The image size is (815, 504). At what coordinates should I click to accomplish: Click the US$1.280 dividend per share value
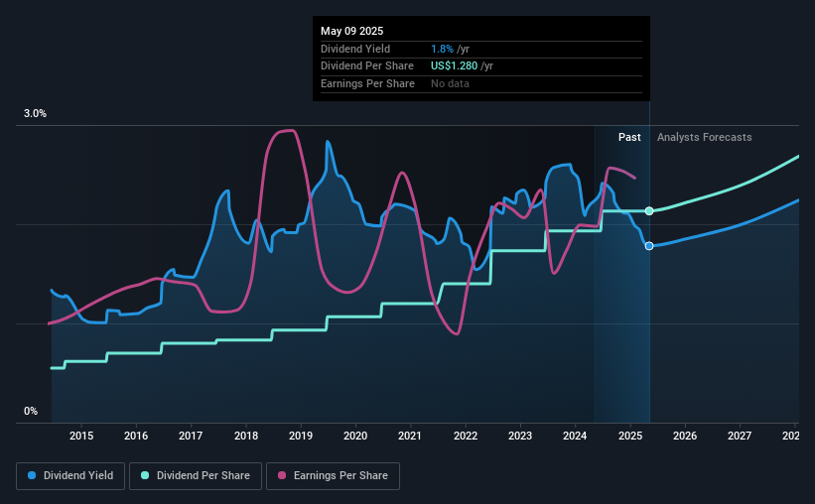click(454, 66)
